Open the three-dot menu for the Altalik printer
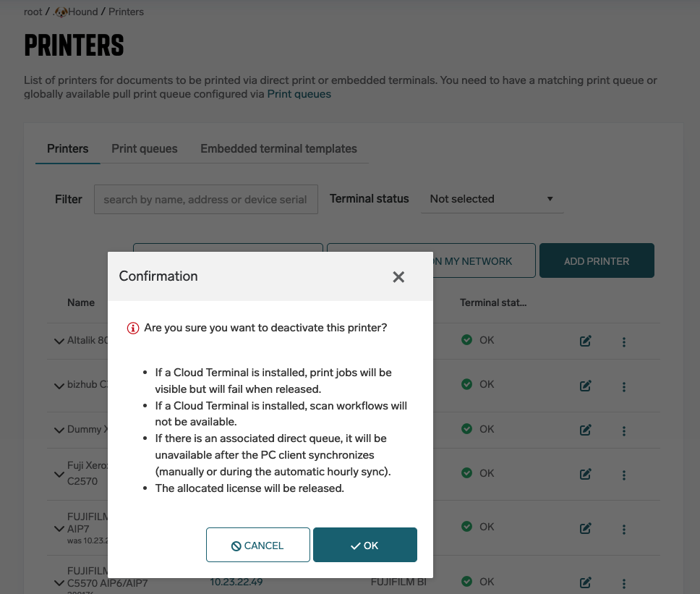700x594 pixels. 624,341
